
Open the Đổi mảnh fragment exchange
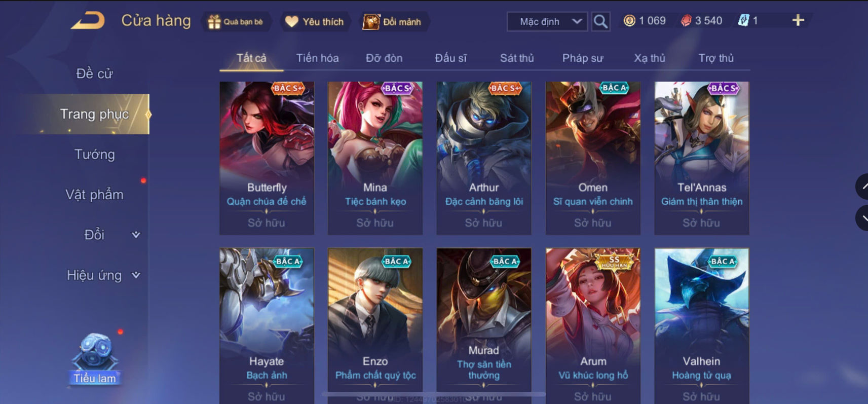pos(371,22)
